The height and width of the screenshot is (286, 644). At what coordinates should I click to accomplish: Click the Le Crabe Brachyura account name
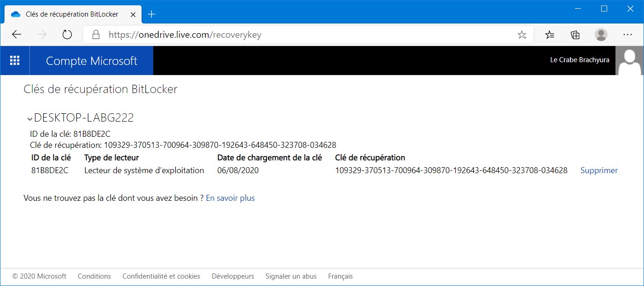[580, 60]
